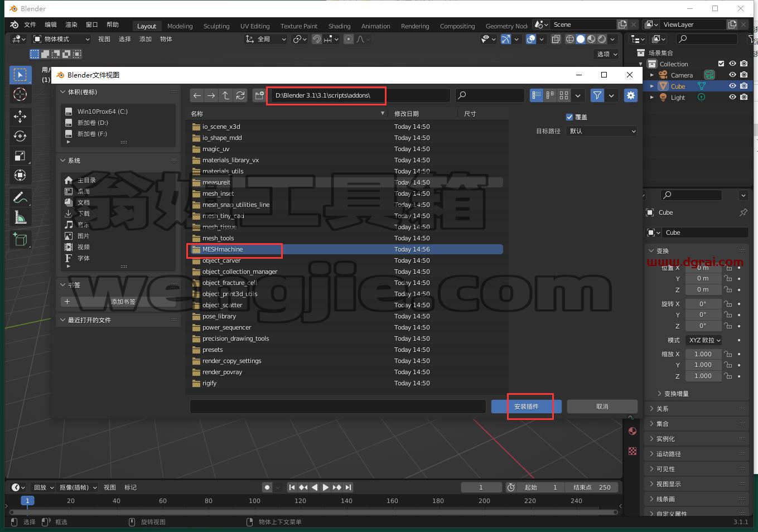758x532 pixels.
Task: Toggle the 覆盖 overwrite checkbox
Action: click(569, 117)
